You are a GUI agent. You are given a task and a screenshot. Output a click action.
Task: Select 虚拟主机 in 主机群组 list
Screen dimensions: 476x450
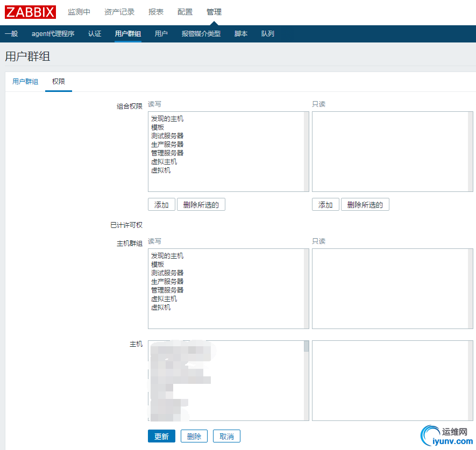tap(164, 299)
